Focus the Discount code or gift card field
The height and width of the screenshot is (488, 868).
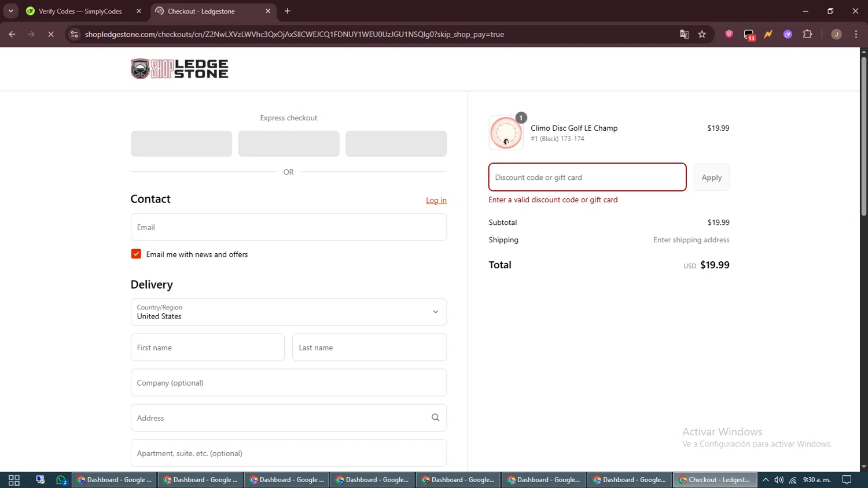pos(587,177)
